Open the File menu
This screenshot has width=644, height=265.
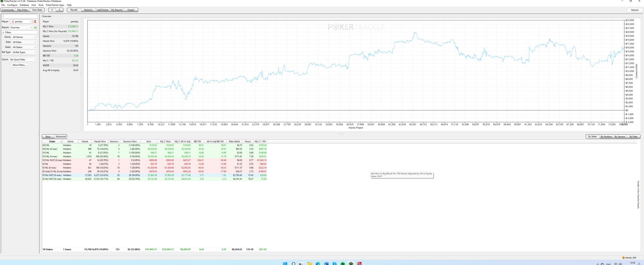pos(3,5)
